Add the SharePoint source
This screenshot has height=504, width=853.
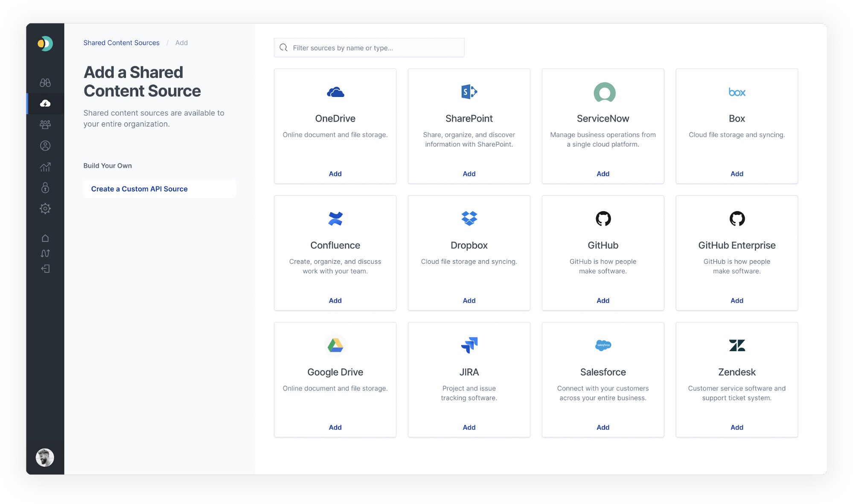pyautogui.click(x=469, y=174)
